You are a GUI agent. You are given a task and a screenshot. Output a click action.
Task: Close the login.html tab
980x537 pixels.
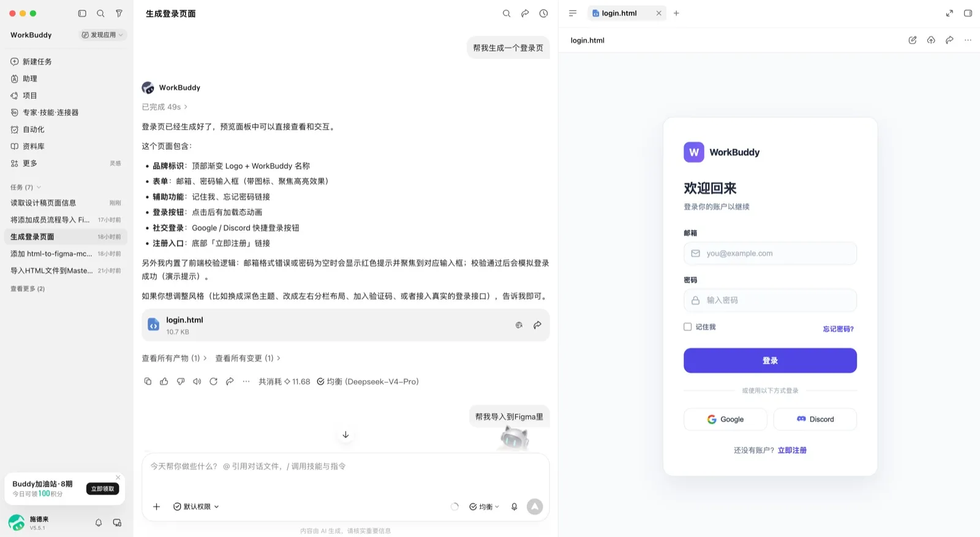[x=659, y=13]
